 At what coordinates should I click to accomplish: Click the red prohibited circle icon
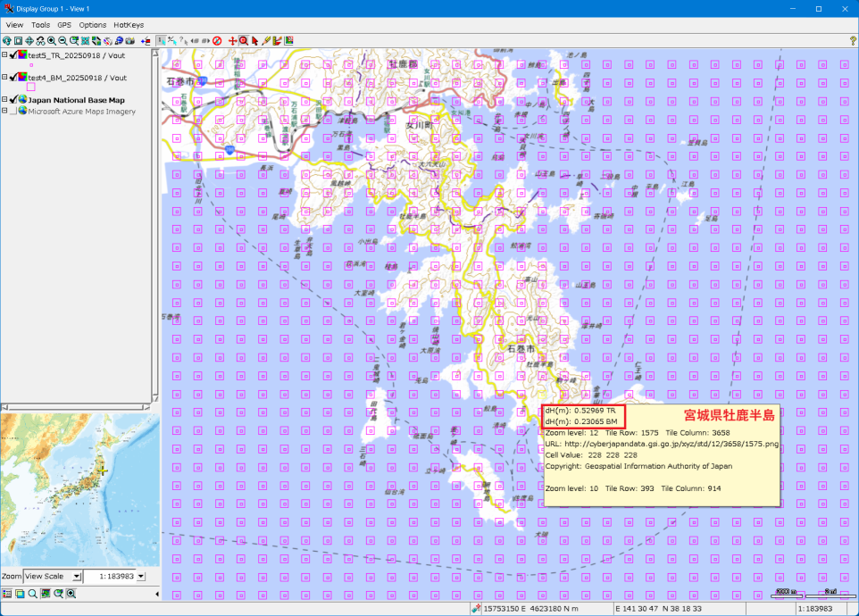tap(217, 41)
